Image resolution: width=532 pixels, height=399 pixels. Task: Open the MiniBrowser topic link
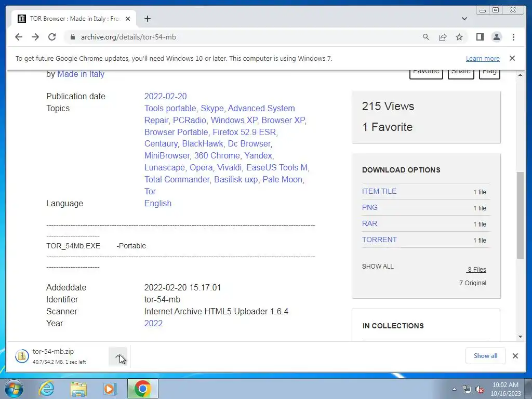pos(167,155)
